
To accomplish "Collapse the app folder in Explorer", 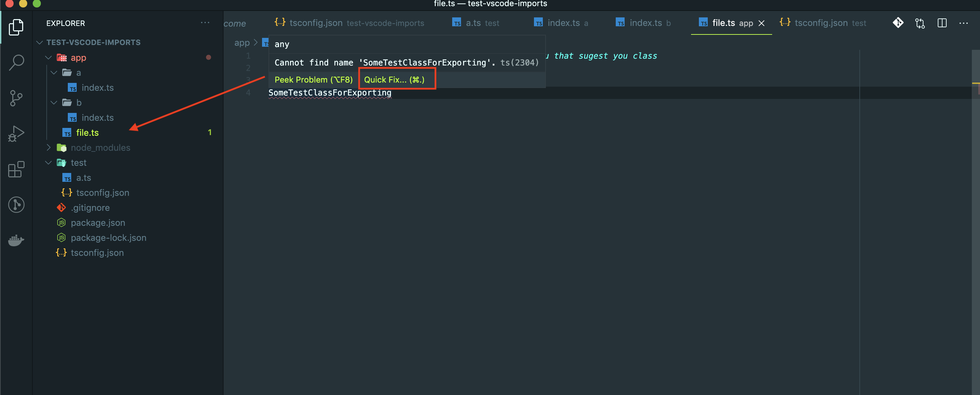I will coord(48,58).
